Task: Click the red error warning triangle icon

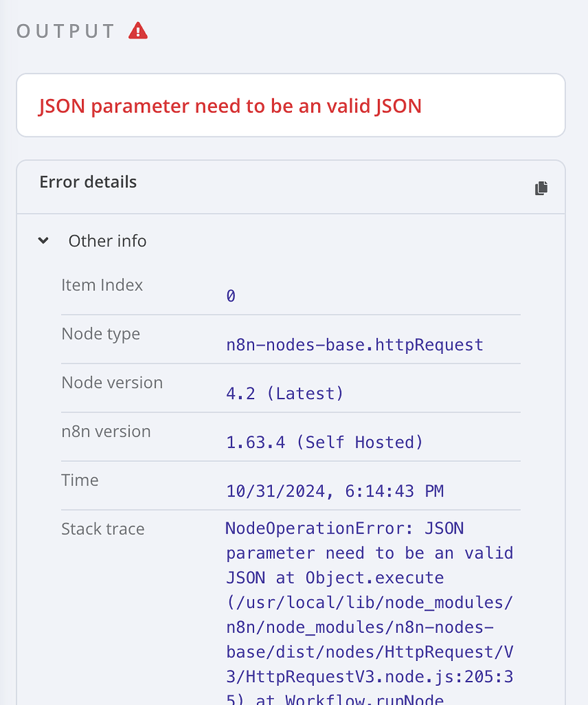Action: click(138, 30)
